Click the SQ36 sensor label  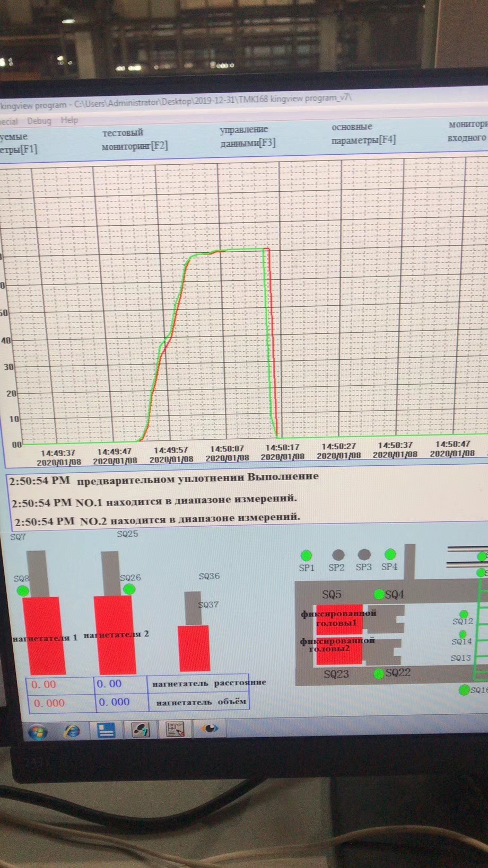click(x=209, y=576)
